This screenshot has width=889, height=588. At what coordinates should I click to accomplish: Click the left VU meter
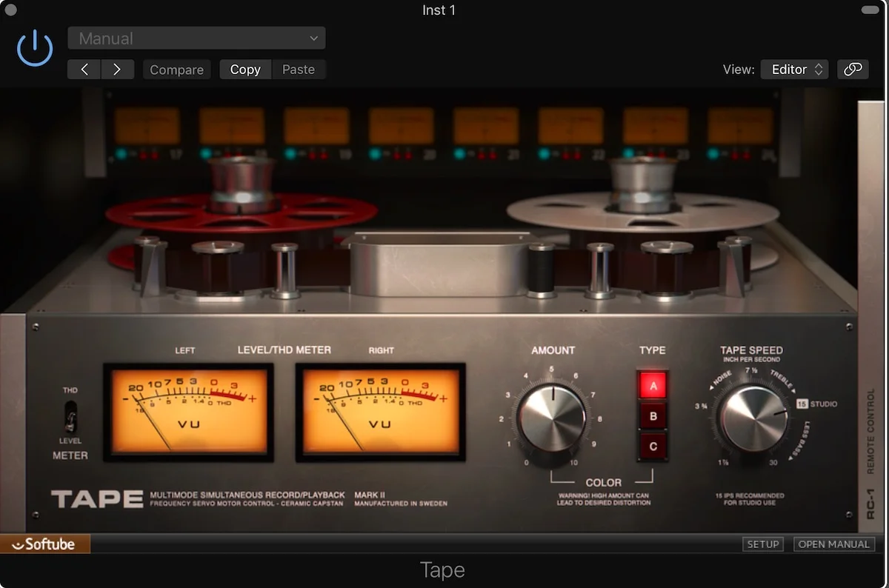click(x=188, y=412)
